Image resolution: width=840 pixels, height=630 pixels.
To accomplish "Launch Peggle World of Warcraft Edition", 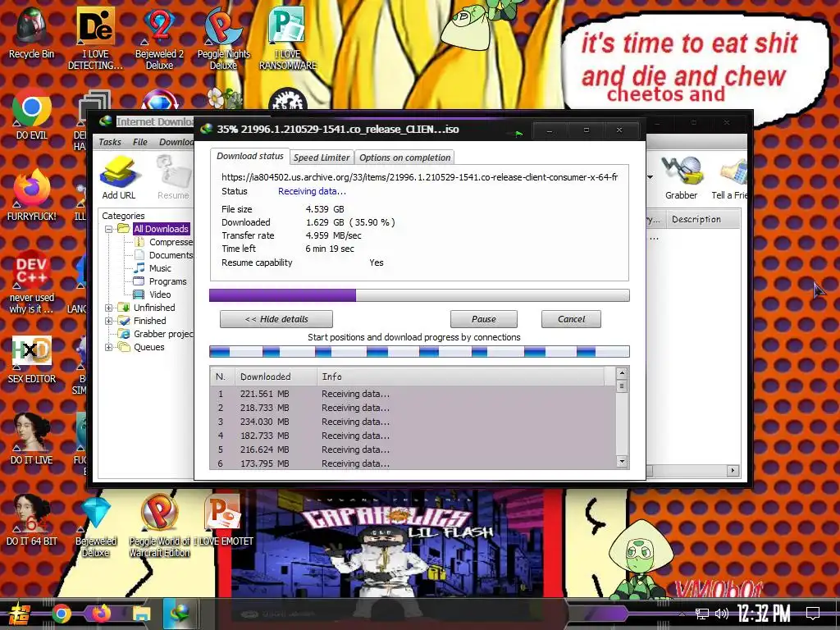I will pos(159,526).
